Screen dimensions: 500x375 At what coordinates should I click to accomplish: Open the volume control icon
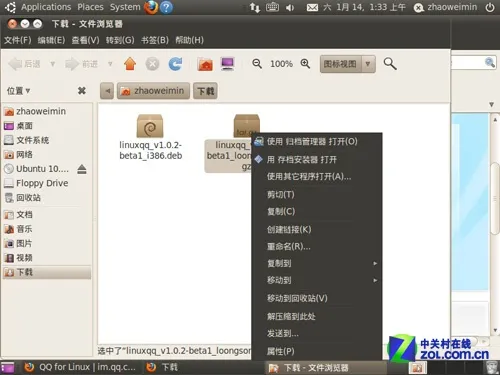pos(290,7)
